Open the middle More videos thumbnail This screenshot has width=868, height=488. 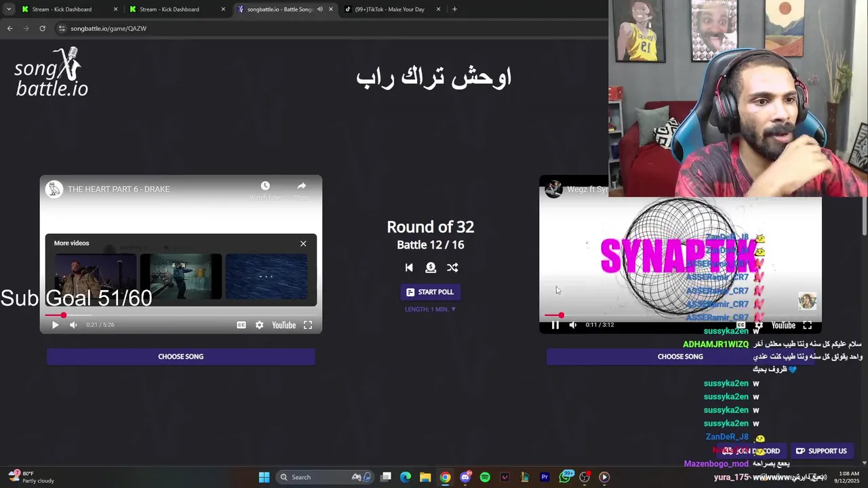click(x=181, y=277)
